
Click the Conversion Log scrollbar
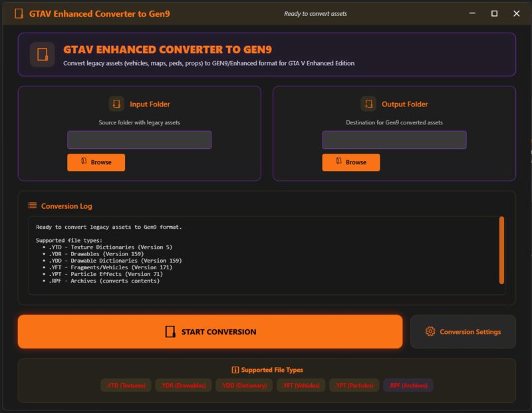(501, 249)
